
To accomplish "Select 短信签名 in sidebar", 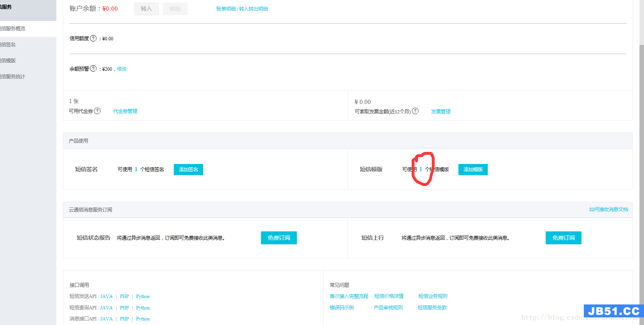I will click(28, 45).
